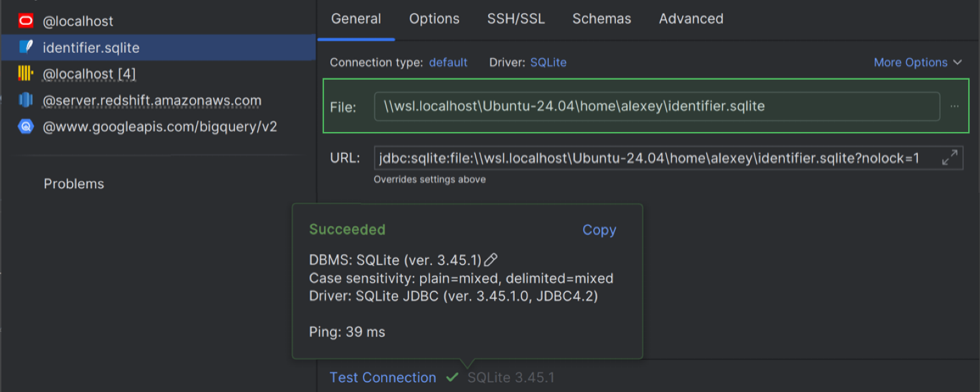
Task: Click the Oracle icon beside @localhost
Action: 25,21
